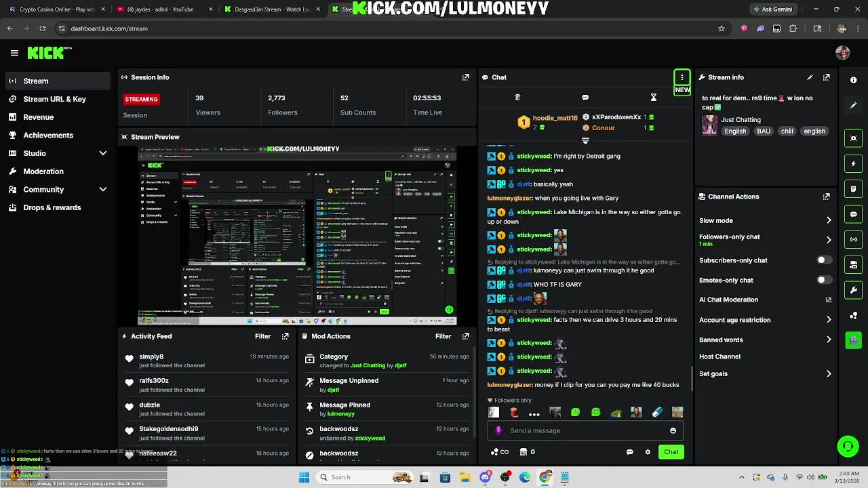This screenshot has height=488, width=868.
Task: Expand Account age restriction options
Action: coord(829,320)
